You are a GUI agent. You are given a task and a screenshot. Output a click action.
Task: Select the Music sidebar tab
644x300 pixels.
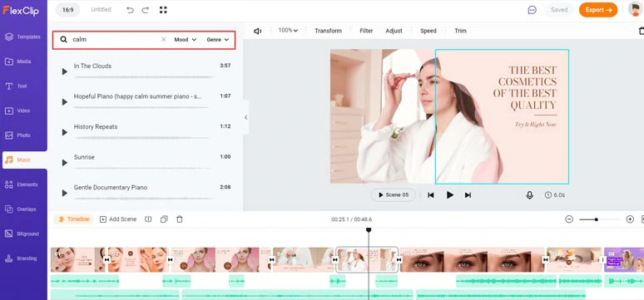tap(24, 160)
